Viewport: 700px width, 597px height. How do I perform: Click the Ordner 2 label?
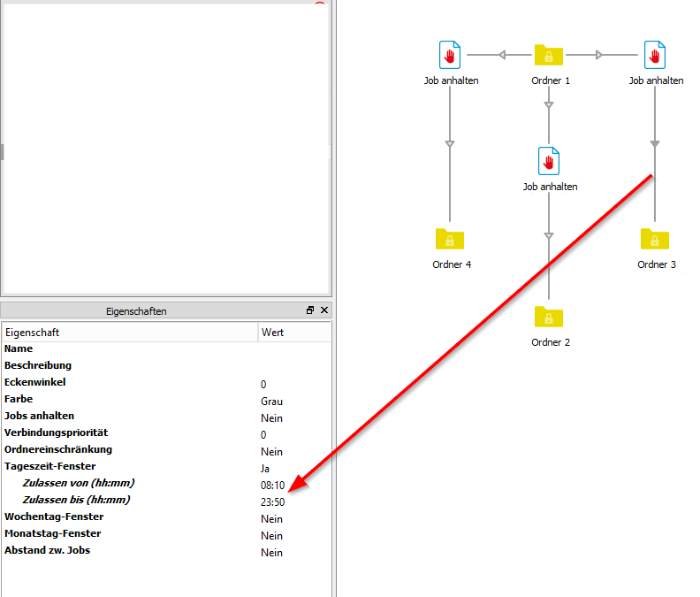[551, 342]
